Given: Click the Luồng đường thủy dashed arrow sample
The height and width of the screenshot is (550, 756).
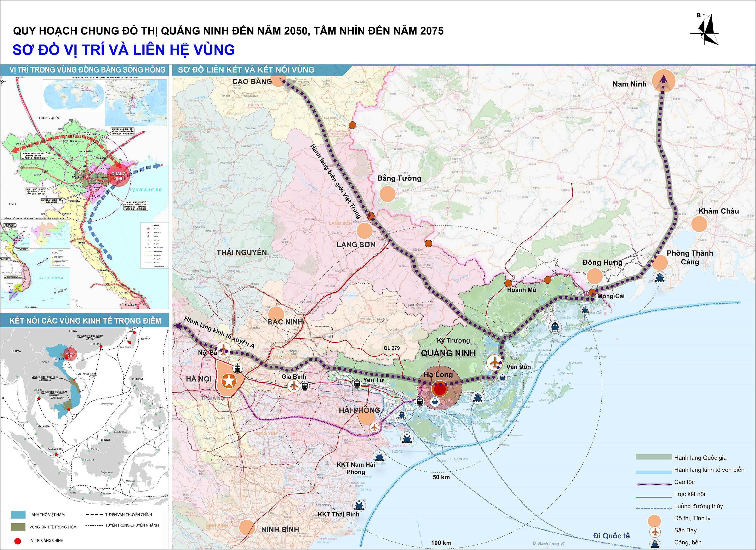Looking at the screenshot, I should (x=654, y=508).
